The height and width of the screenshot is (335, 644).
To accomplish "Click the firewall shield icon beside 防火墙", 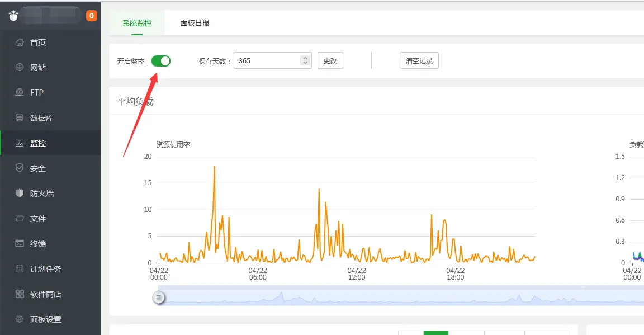I will 20,193.
